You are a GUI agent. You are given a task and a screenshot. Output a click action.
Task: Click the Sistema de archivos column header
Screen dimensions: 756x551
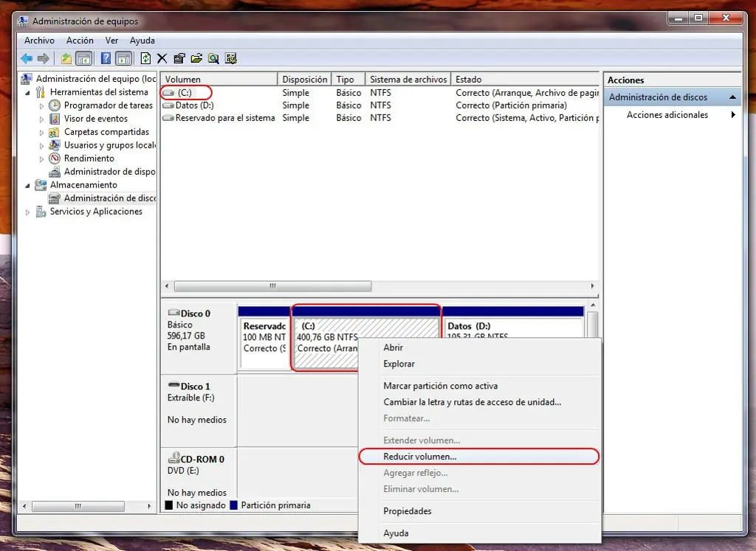point(408,80)
